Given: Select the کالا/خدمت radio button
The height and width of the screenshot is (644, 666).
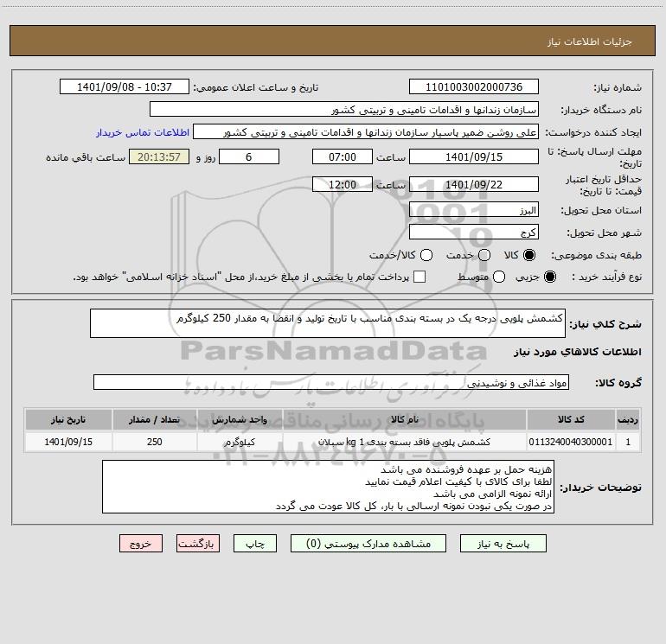Looking at the screenshot, I should point(426,255).
